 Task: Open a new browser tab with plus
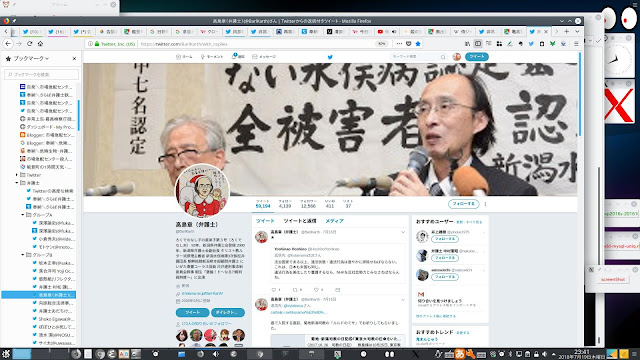pyautogui.click(x=567, y=31)
